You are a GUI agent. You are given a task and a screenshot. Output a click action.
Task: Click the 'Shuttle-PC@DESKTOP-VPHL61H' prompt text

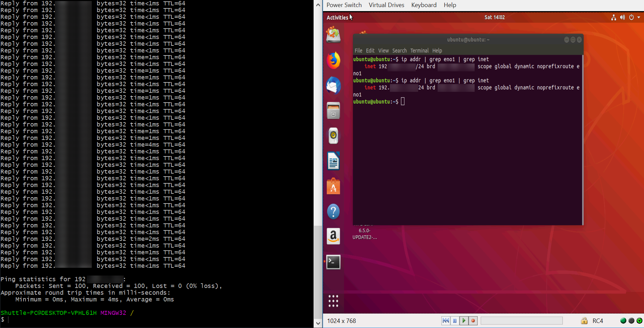tap(48, 313)
